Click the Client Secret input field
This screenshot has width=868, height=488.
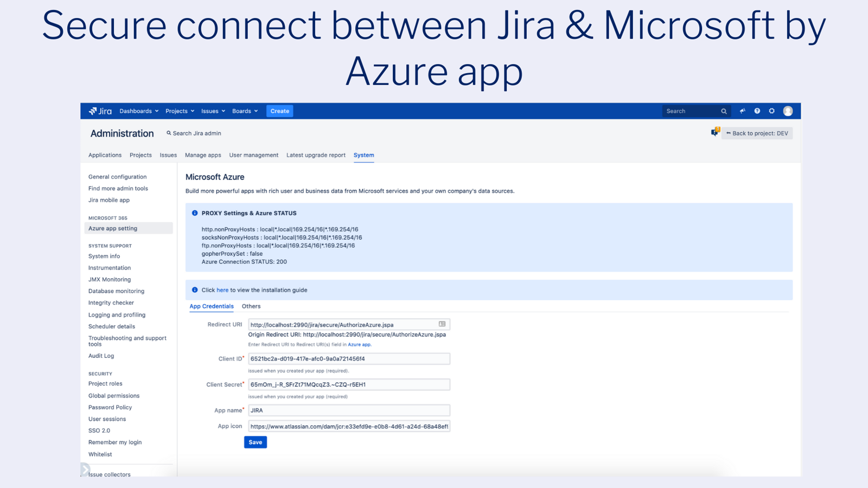click(349, 384)
